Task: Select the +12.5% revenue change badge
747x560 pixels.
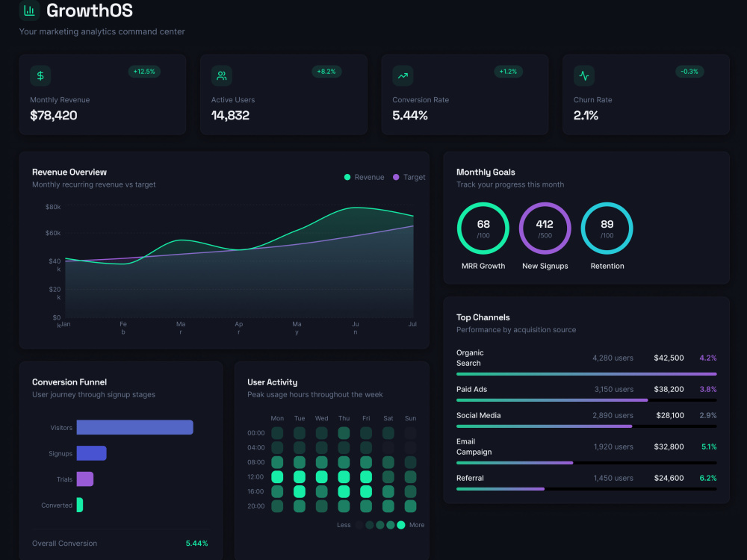Action: coord(144,72)
